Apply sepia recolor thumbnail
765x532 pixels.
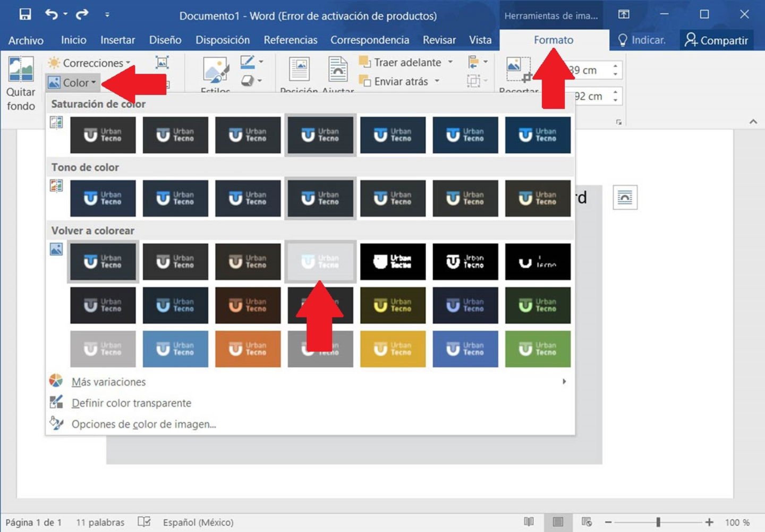point(248,261)
